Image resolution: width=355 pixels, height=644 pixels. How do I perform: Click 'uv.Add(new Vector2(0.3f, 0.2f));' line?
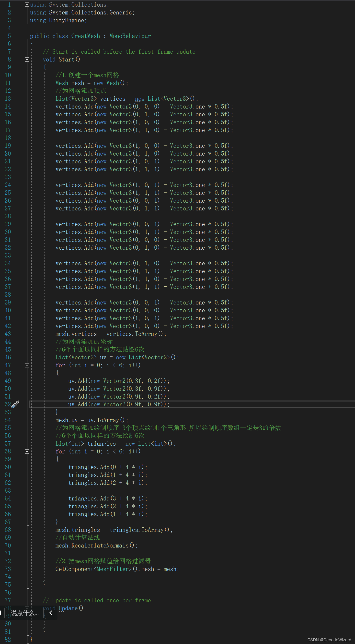[x=119, y=381]
